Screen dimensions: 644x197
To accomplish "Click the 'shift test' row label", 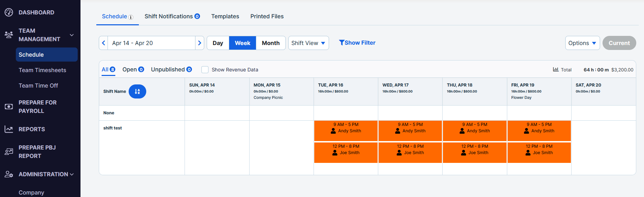I will (112, 128).
